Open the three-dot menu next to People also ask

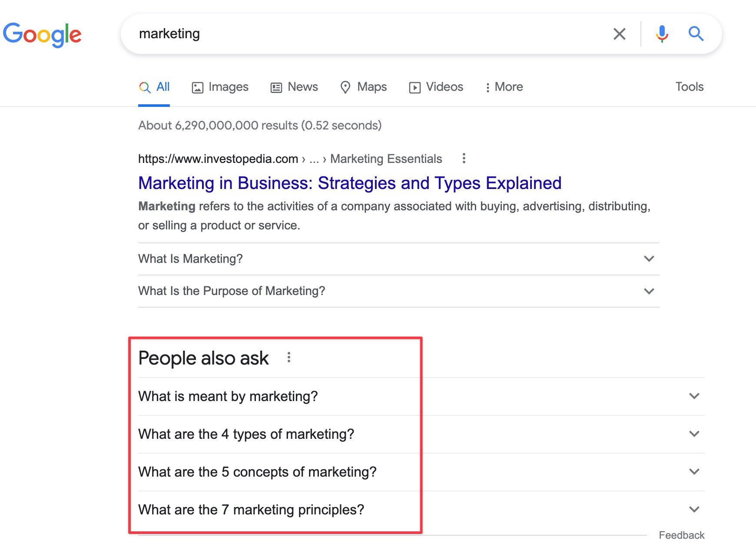tap(288, 358)
